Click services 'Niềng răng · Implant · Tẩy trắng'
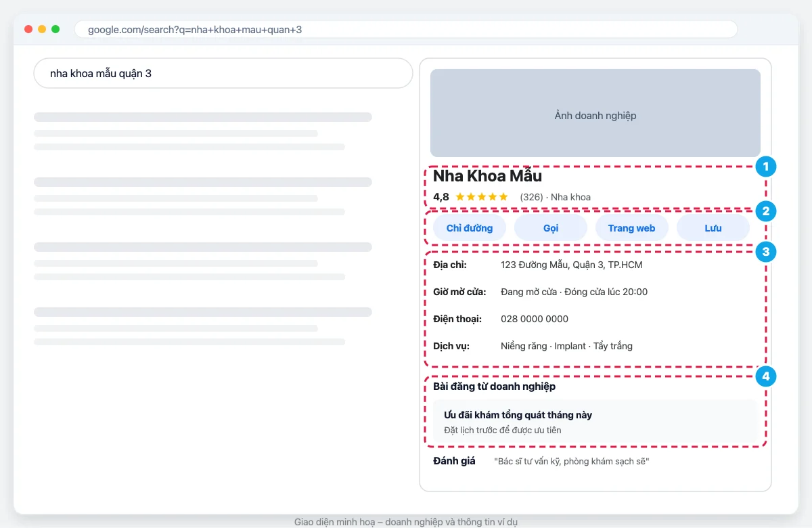The width and height of the screenshot is (812, 528). [x=566, y=346]
